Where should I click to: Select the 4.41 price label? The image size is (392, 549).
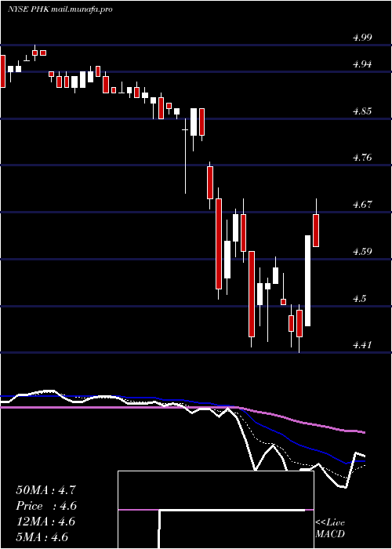[x=362, y=345]
